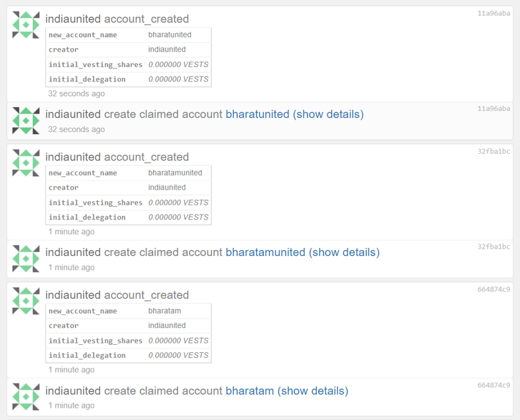Click avatar icon next to bharatunited claimed account row
Image resolution: width=520 pixels, height=420 pixels.
(x=26, y=121)
